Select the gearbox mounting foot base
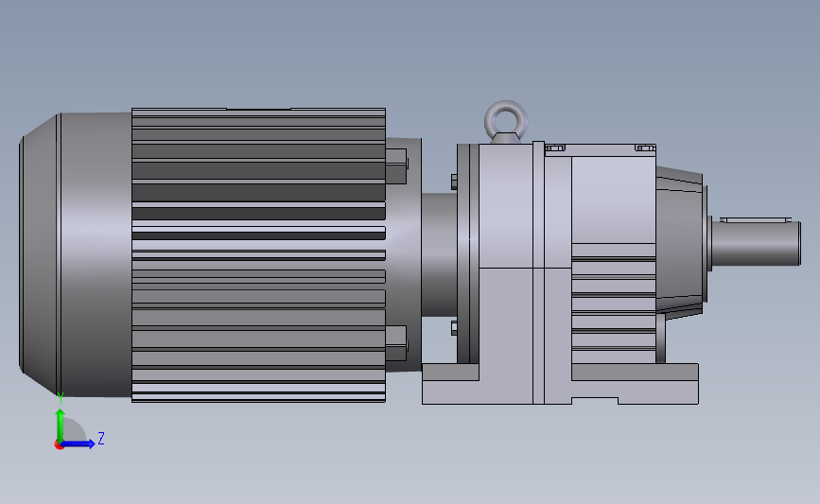 (x=560, y=384)
